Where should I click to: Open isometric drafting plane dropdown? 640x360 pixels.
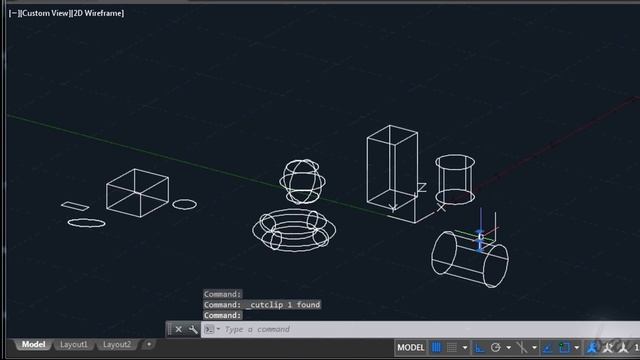click(534, 348)
